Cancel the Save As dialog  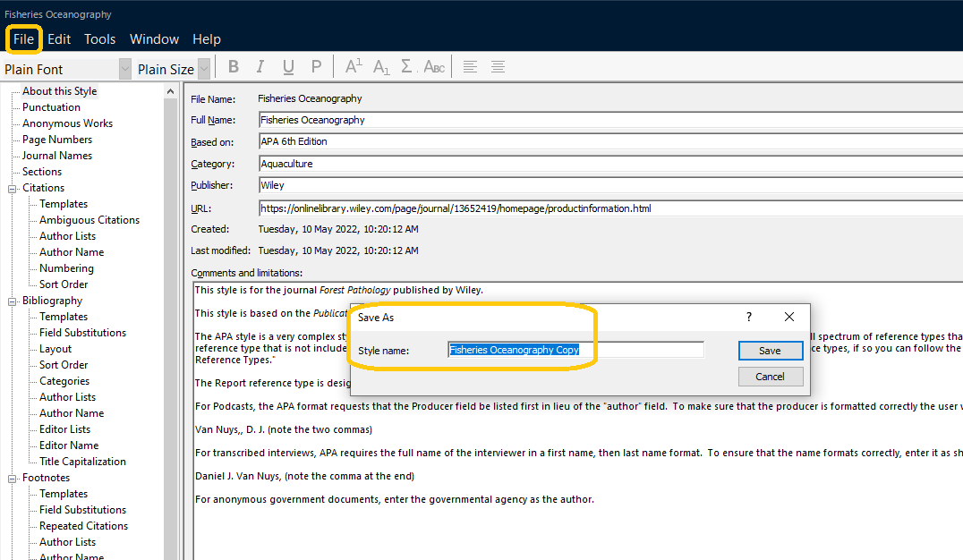click(770, 377)
